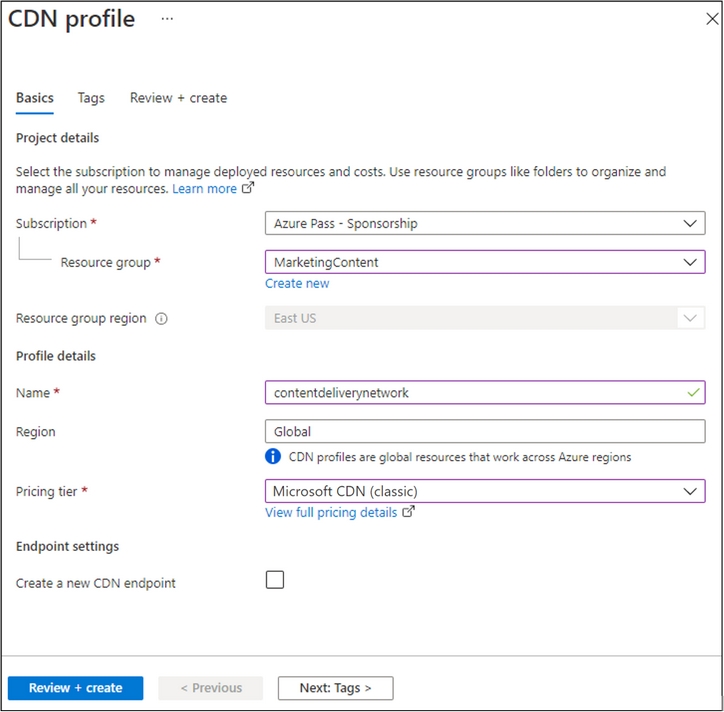Screen dimensions: 724x712
Task: Click the Endpoint settings heading
Action: pyautogui.click(x=67, y=546)
